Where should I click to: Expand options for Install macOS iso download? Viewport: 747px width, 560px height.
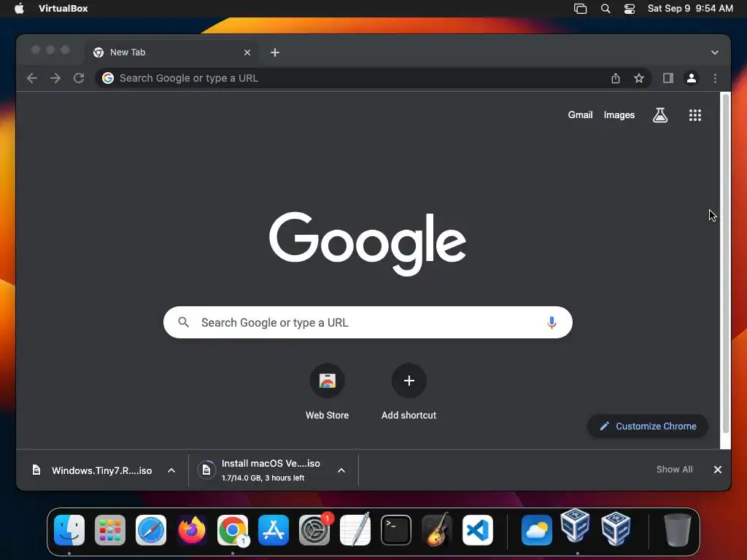(341, 470)
